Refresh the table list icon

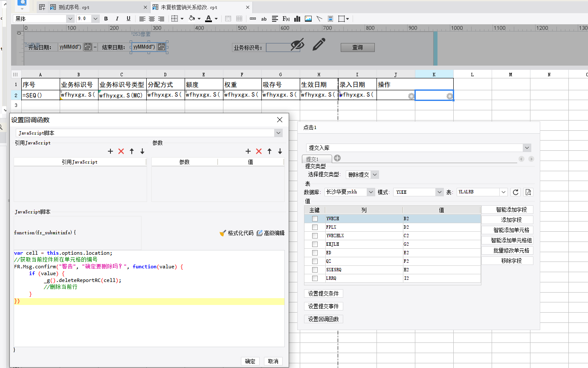point(516,192)
